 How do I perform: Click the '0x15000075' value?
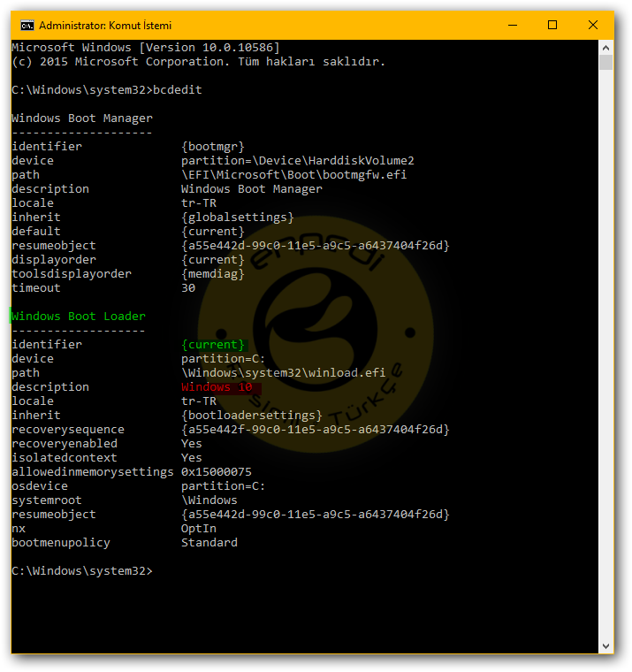[217, 472]
